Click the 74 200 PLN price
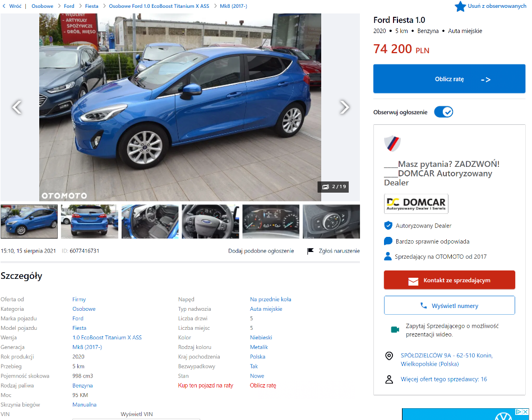The width and height of the screenshot is (532, 420). pos(401,49)
